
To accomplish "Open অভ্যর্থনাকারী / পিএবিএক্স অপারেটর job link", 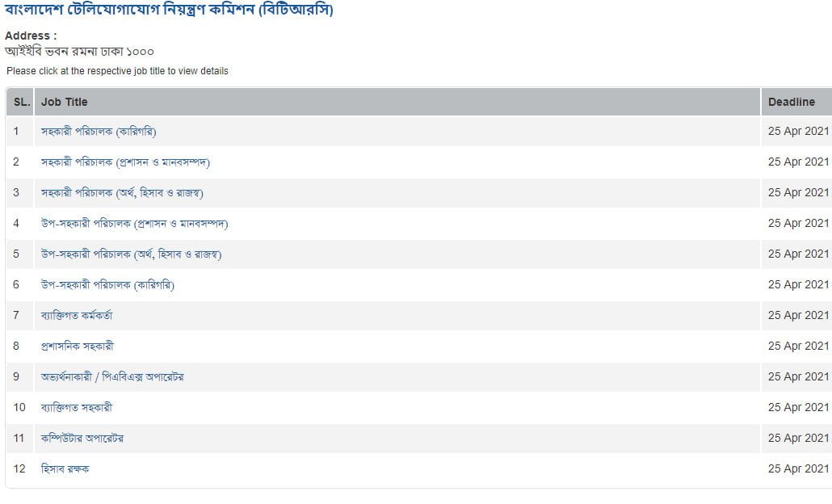I will [x=112, y=376].
